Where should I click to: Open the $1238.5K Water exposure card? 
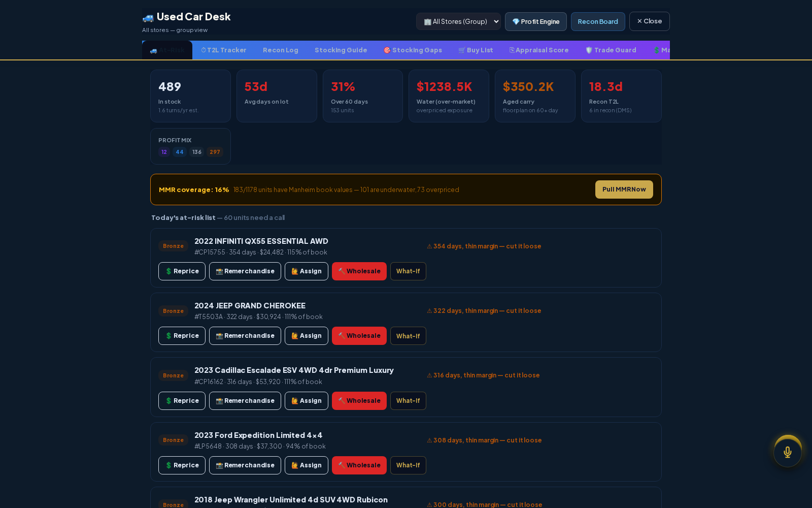(449, 96)
